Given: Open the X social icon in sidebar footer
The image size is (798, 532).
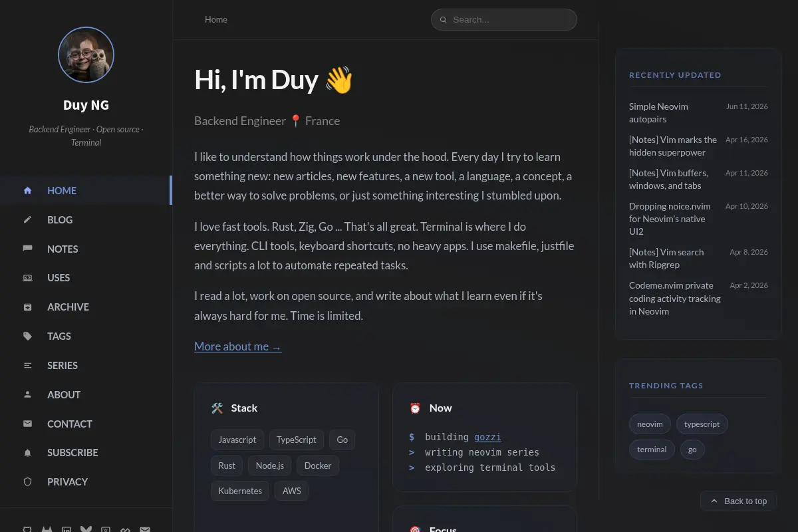Looking at the screenshot, I should [105, 529].
